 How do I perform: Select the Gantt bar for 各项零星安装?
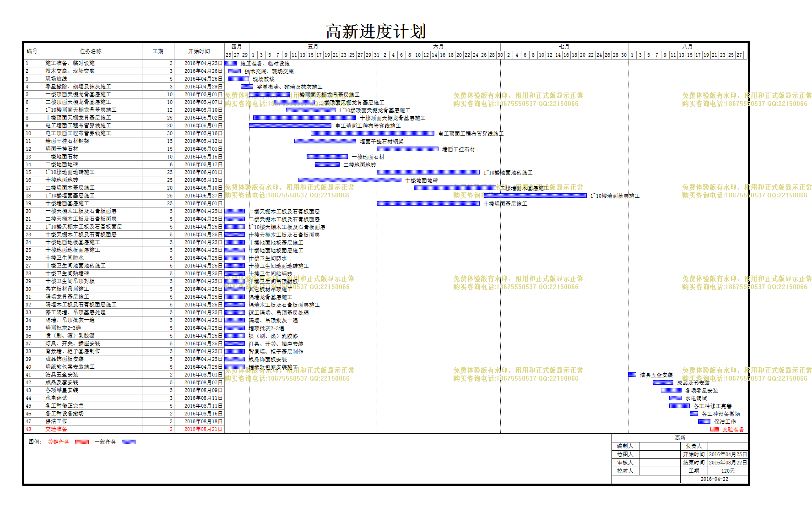pos(671,390)
